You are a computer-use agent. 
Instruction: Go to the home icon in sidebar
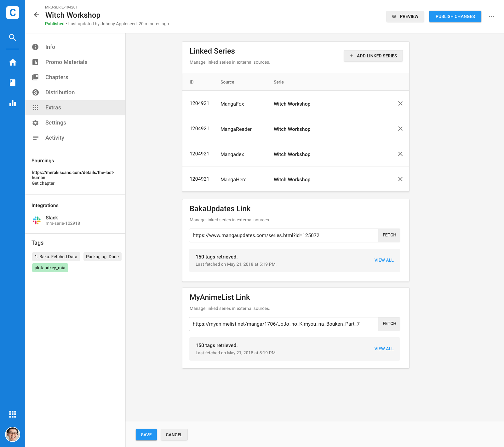click(13, 62)
